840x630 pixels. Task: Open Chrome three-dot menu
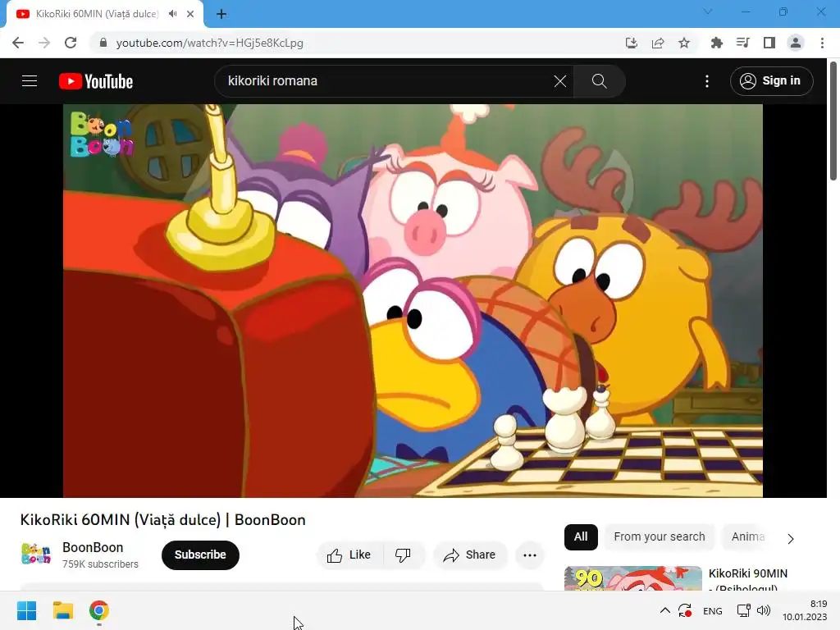(822, 43)
